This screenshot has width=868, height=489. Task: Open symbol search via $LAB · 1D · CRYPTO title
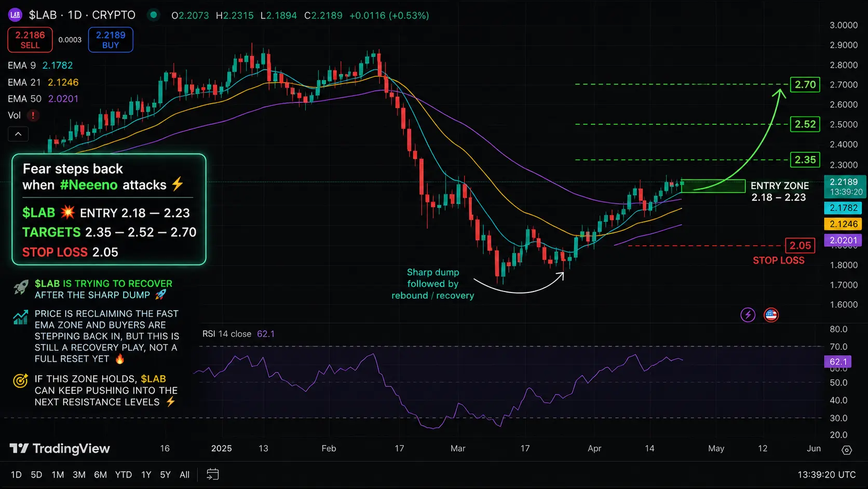(x=82, y=15)
